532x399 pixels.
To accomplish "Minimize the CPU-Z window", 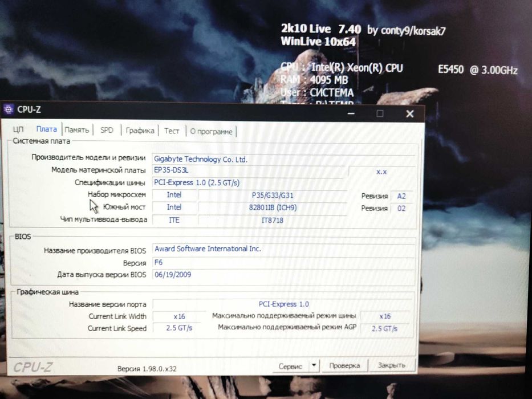I will click(351, 113).
